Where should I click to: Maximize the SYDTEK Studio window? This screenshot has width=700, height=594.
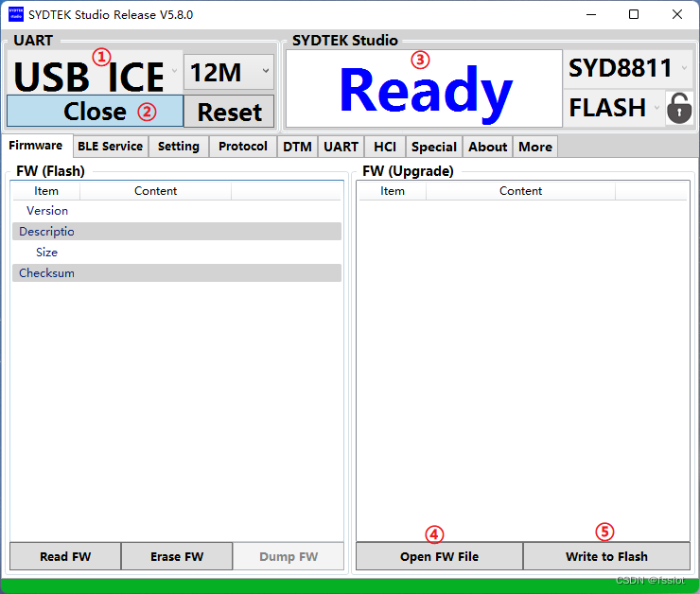[634, 14]
